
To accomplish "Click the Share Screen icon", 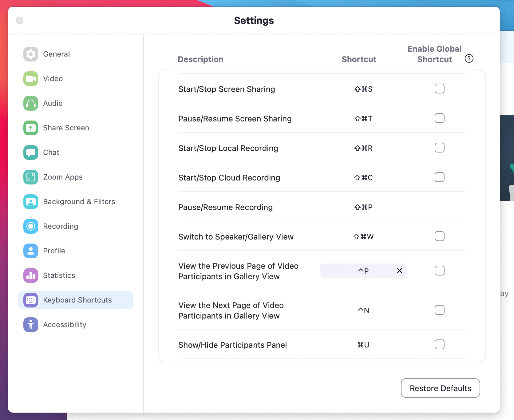I will pyautogui.click(x=30, y=128).
